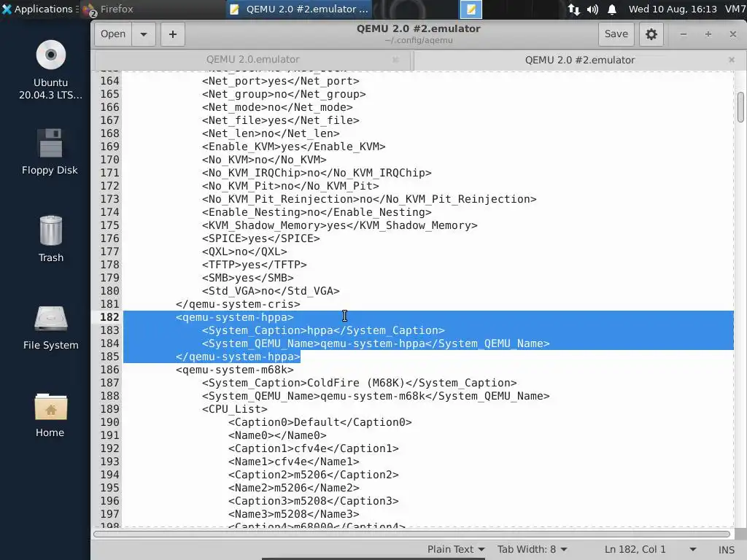
Task: Click the highlighted text editor taskbar icon
Action: [x=471, y=9]
